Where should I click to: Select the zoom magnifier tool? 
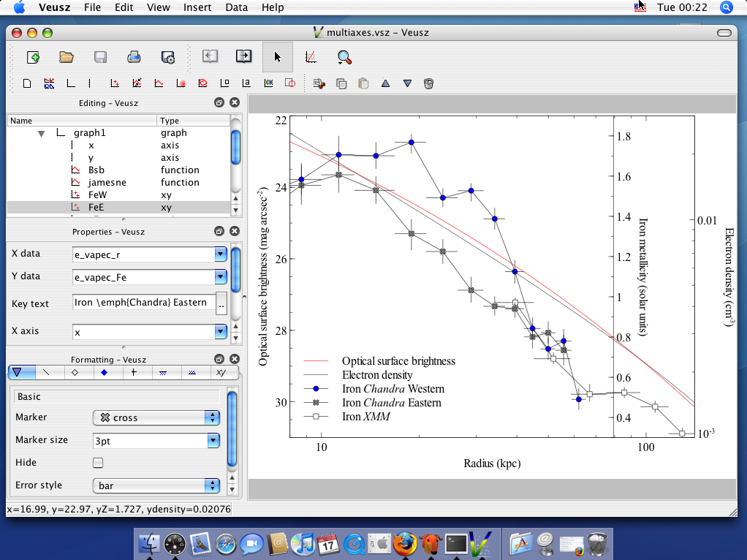tap(344, 57)
